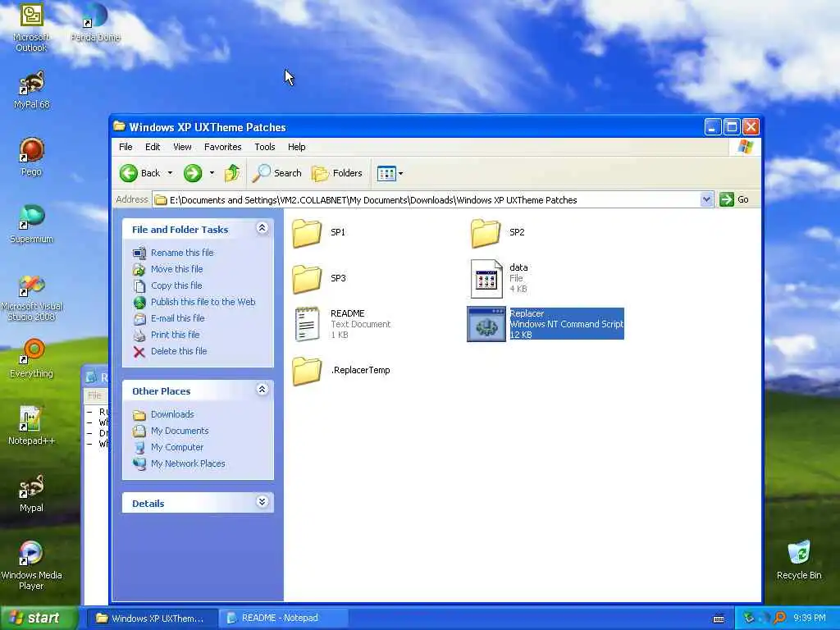Screen dimensions: 840x630
Task: Select the README text document icon
Action: (x=308, y=324)
